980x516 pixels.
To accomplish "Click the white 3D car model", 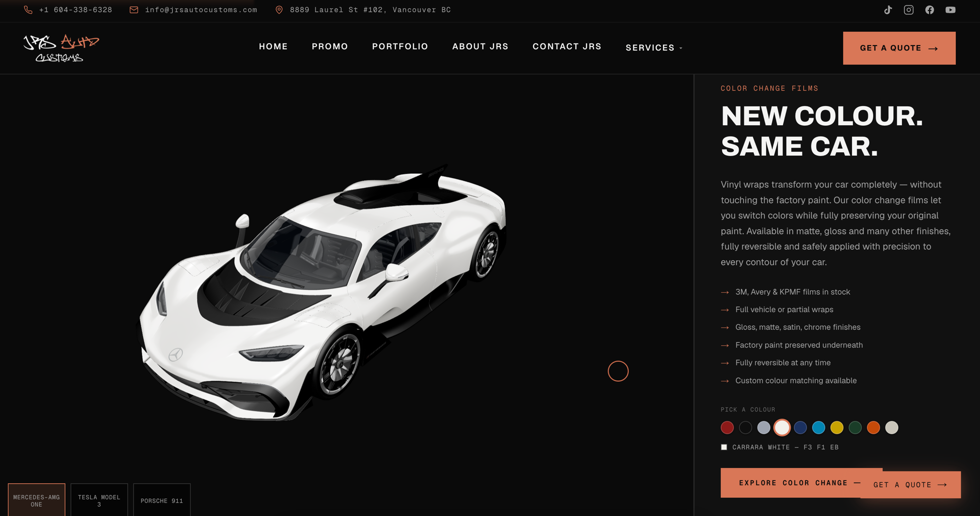I will (321, 293).
